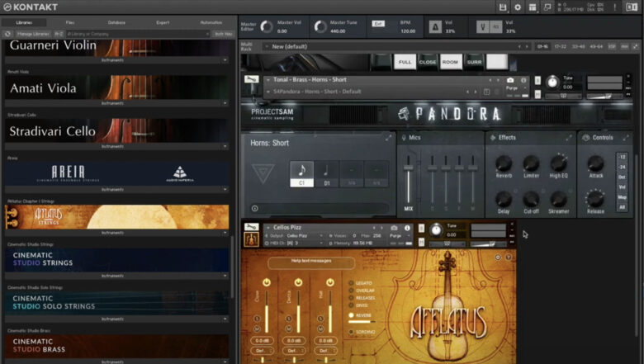Toggle the Decca mic power button

pos(298,282)
